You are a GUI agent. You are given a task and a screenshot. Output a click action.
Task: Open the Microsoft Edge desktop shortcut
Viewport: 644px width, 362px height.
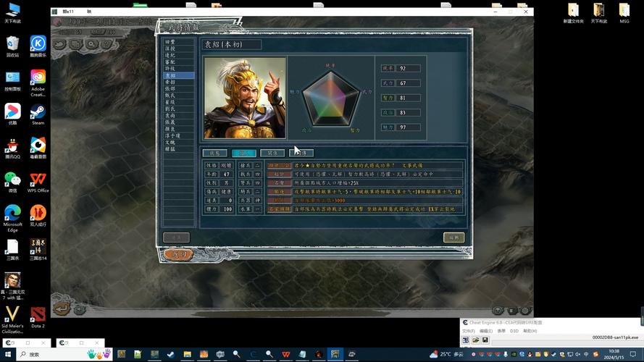12,215
